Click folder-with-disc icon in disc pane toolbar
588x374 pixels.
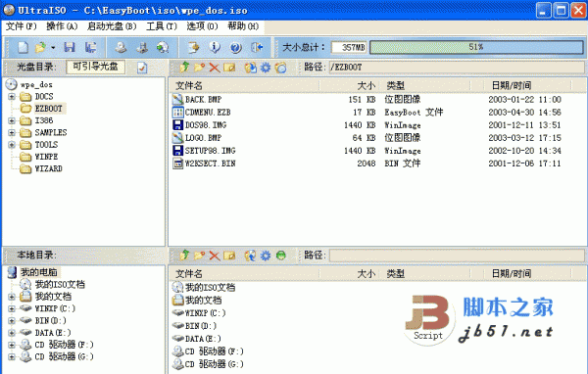280,68
